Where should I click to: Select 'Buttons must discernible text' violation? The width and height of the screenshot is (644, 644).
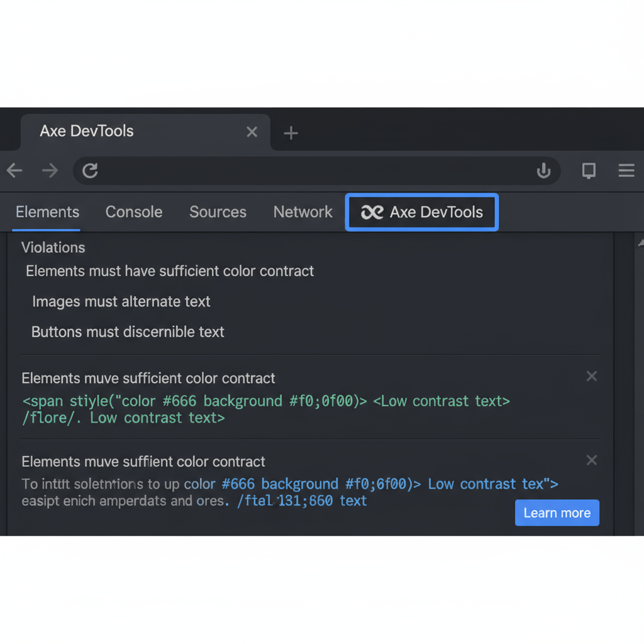point(128,332)
